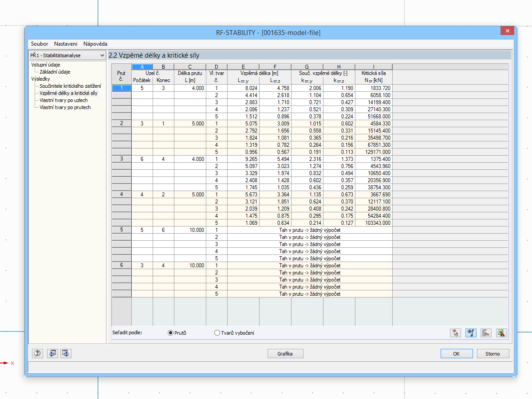Toggle the view results eye icon
The image size is (532, 399).
coord(471,333)
